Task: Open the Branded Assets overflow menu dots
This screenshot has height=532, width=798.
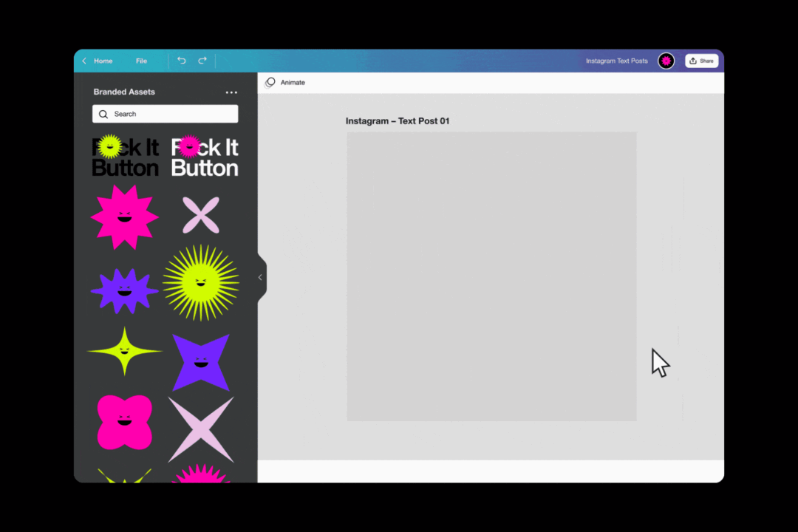Action: point(231,92)
